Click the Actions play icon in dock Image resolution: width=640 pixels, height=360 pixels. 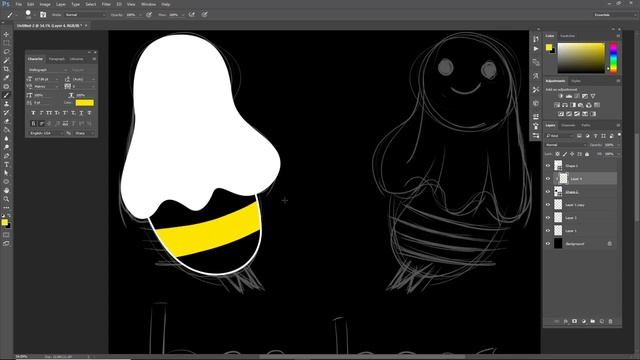coord(536,49)
